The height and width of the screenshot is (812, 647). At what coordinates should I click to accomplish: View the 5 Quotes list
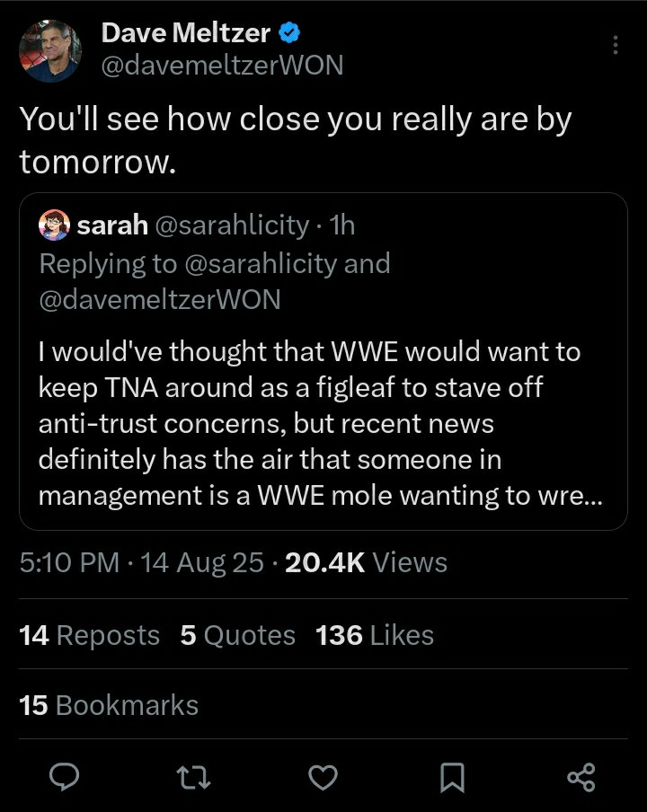(x=237, y=635)
